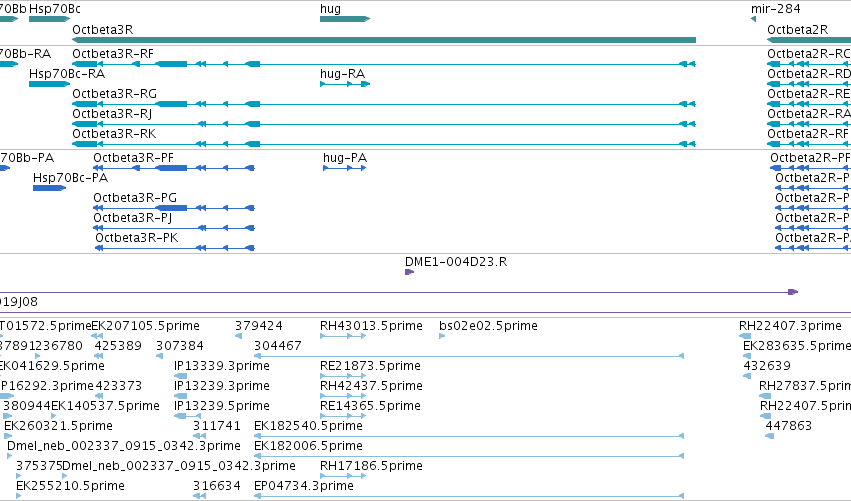Click the Octbeta2R gene label
This screenshot has width=851, height=501.
point(797,30)
